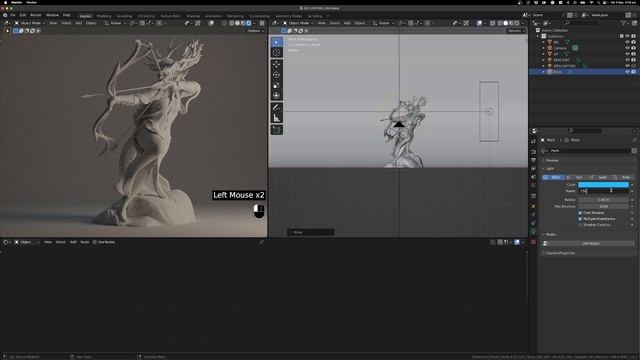Viewport: 640px width, 360px height.
Task: Click the light datablock browse icon
Action: pos(544,151)
